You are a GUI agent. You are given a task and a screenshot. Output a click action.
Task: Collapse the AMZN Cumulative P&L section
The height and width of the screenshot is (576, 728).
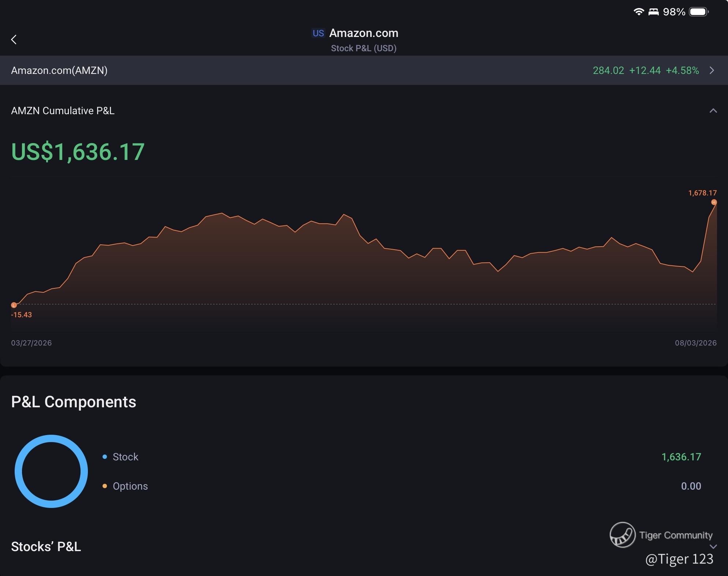point(713,111)
